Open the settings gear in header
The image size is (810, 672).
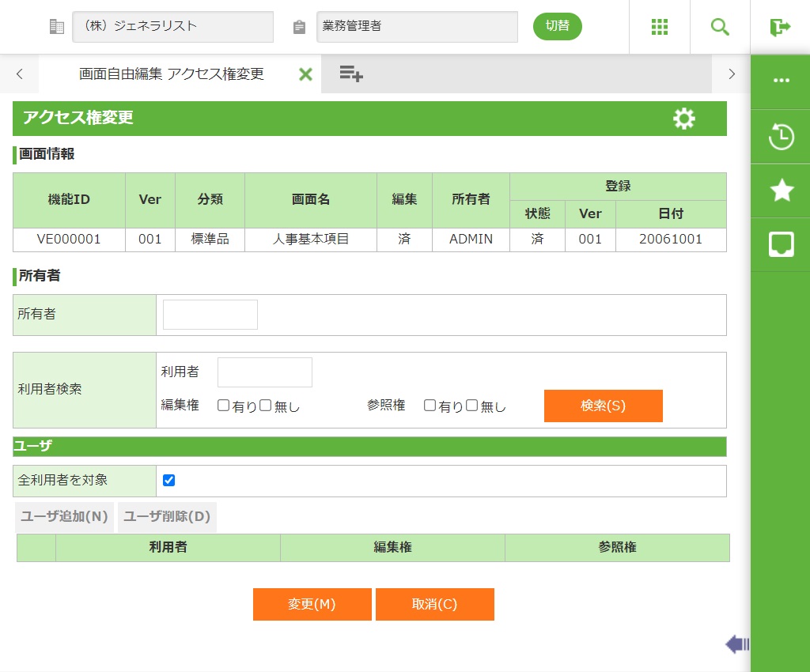click(684, 119)
